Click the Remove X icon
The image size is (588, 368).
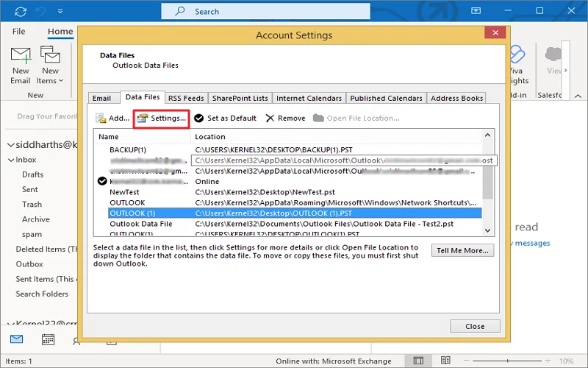(x=270, y=118)
